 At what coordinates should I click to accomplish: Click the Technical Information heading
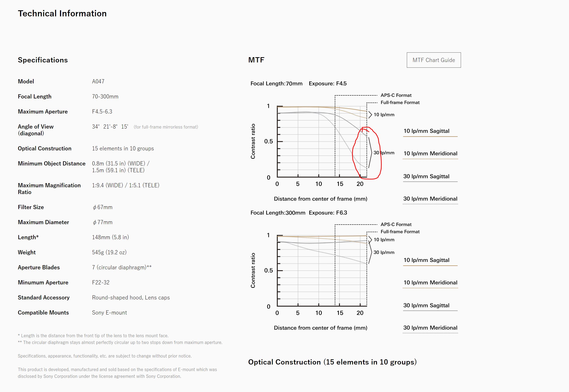[62, 14]
